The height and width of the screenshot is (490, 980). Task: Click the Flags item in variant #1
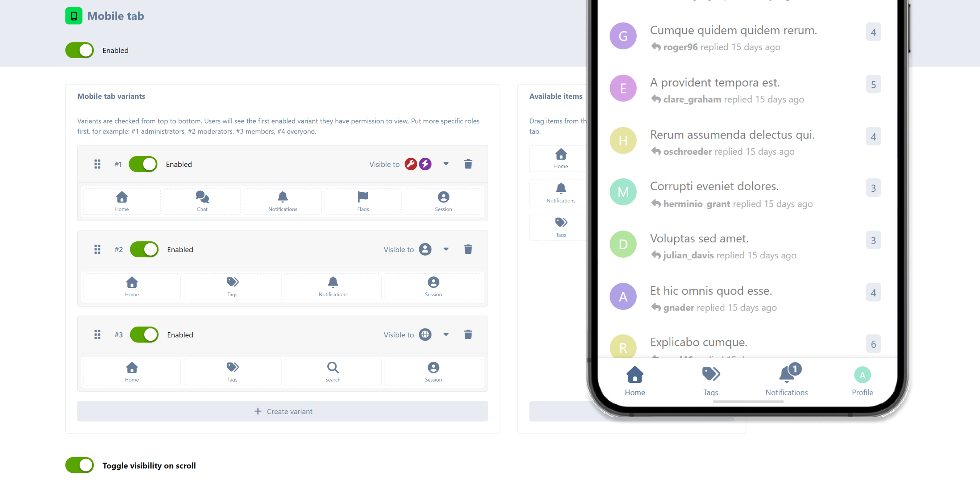click(x=363, y=201)
